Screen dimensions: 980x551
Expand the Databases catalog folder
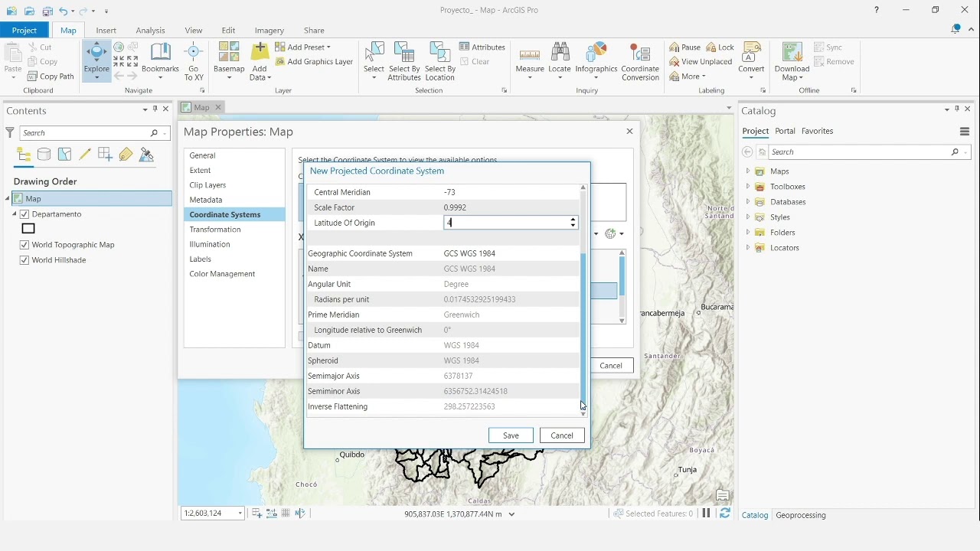[x=748, y=202]
